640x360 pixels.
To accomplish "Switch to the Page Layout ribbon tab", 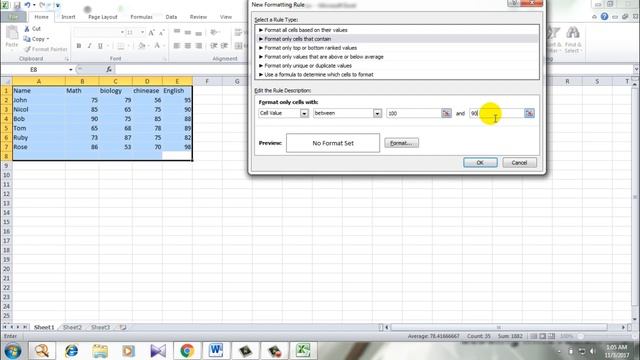I will click(102, 17).
